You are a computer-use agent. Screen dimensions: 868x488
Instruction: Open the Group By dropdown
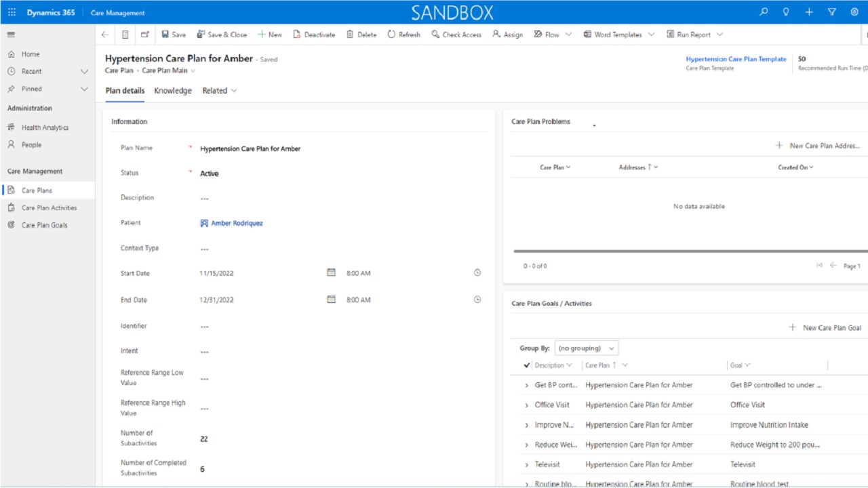coord(587,348)
